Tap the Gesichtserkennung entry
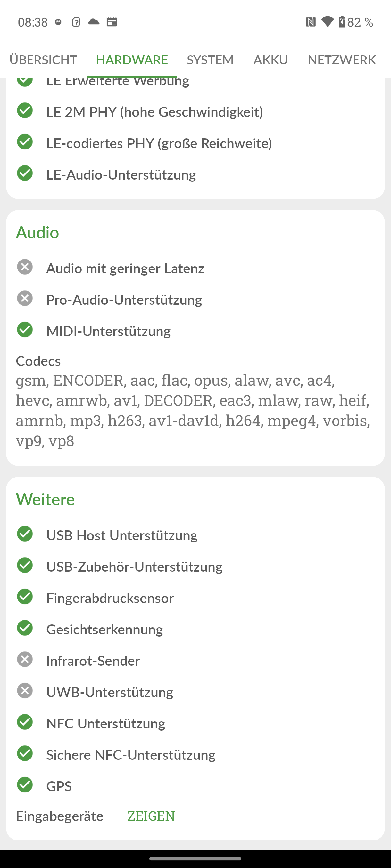Viewport: 391px width, 868px height. 104,630
